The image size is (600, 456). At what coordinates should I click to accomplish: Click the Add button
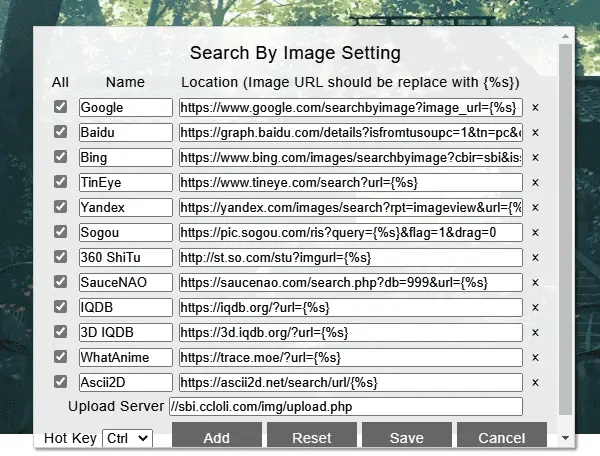pyautogui.click(x=217, y=435)
